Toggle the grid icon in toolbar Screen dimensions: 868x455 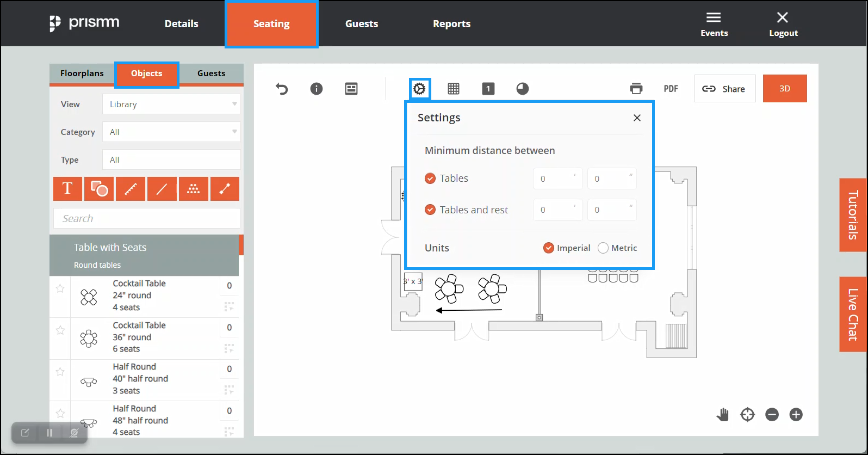click(454, 89)
